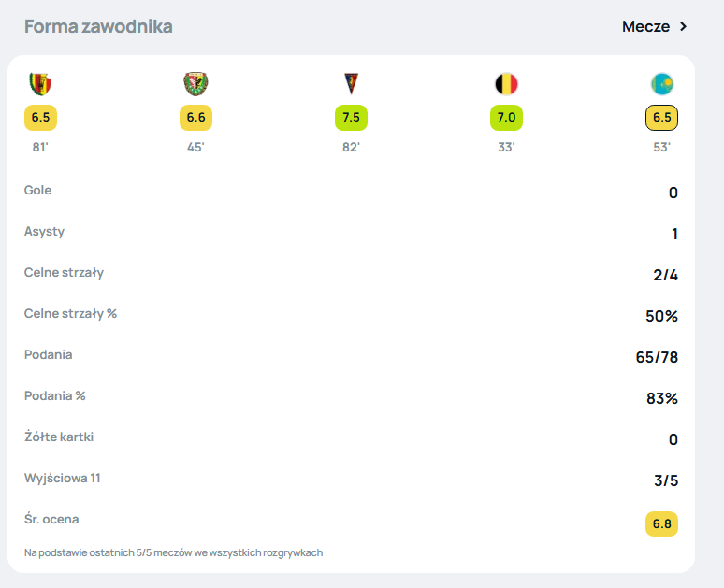Click the Kazakhstan flag icon
Screen dimensions: 724x588
661,84
